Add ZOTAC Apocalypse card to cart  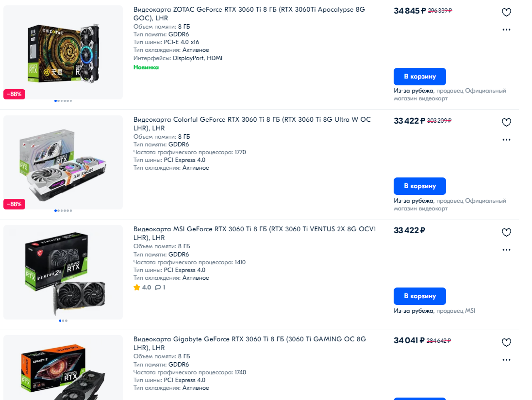420,77
